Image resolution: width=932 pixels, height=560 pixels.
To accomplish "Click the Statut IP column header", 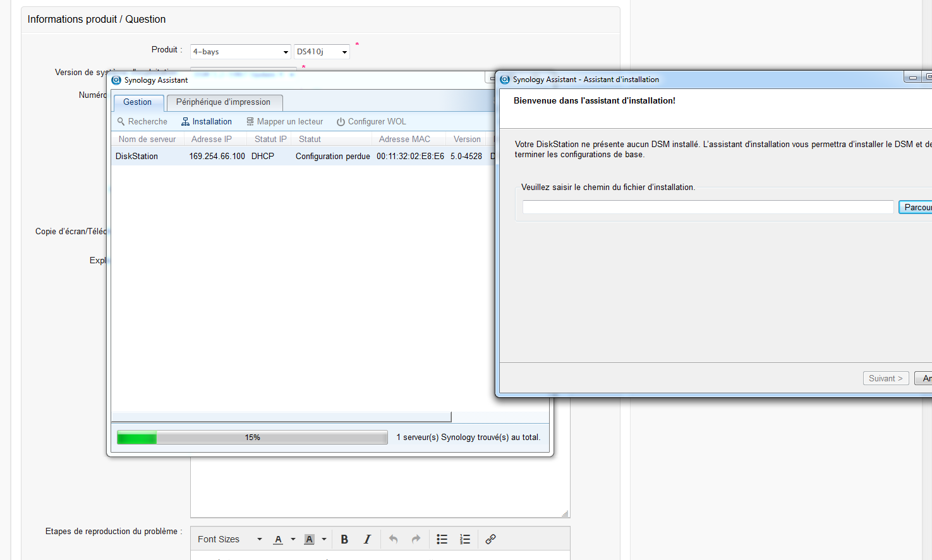I will [270, 139].
